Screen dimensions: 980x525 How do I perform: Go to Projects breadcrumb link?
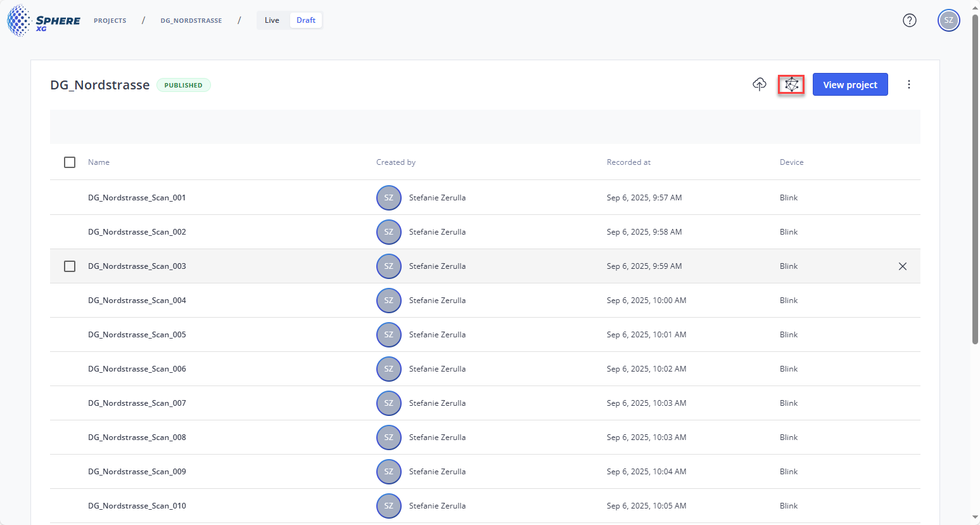tap(110, 21)
